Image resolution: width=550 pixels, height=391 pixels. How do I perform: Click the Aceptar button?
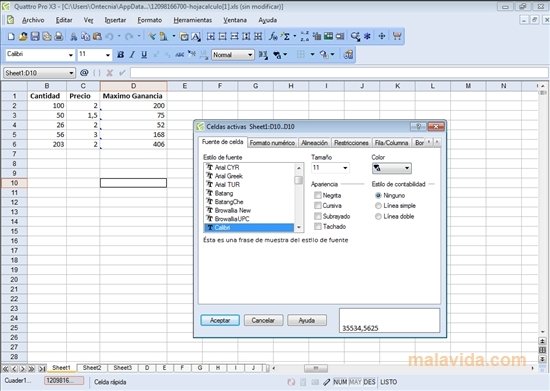coord(220,320)
